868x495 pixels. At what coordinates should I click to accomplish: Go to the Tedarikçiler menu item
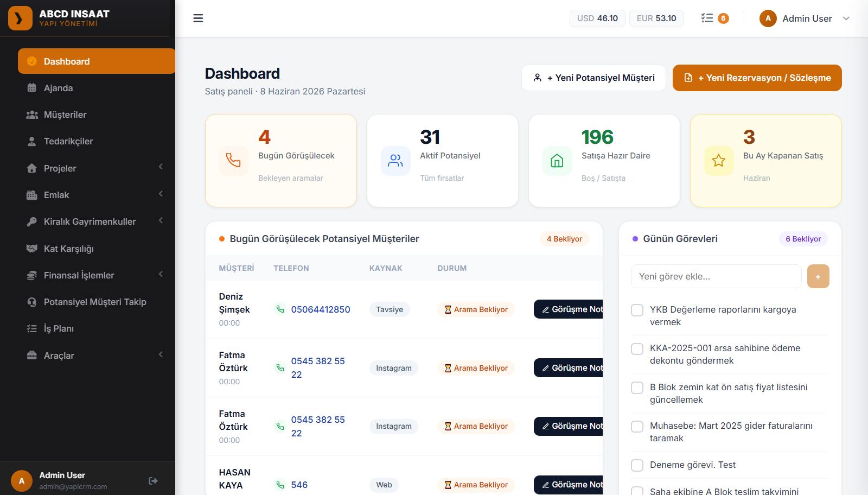pyautogui.click(x=97, y=141)
